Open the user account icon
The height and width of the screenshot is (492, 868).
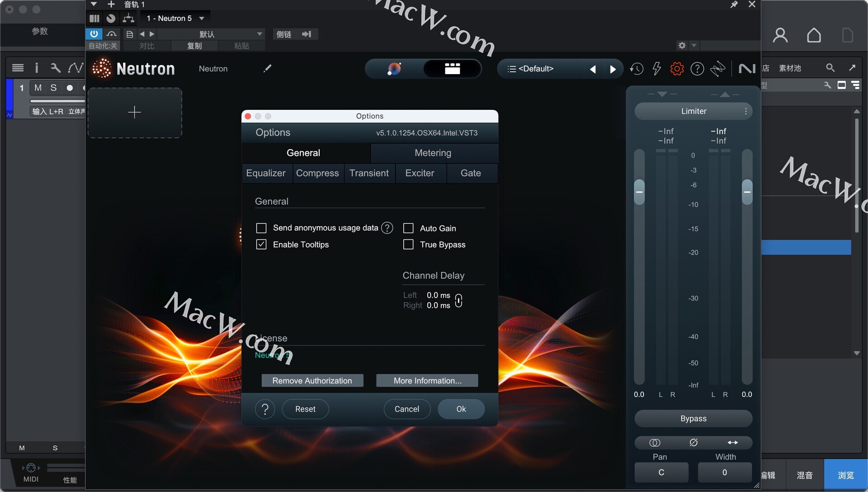click(x=780, y=35)
